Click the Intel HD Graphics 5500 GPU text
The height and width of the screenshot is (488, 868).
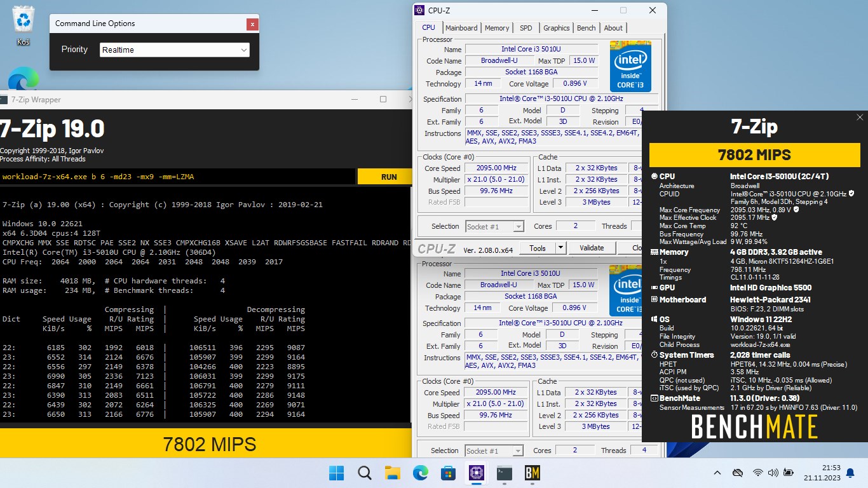click(x=771, y=288)
